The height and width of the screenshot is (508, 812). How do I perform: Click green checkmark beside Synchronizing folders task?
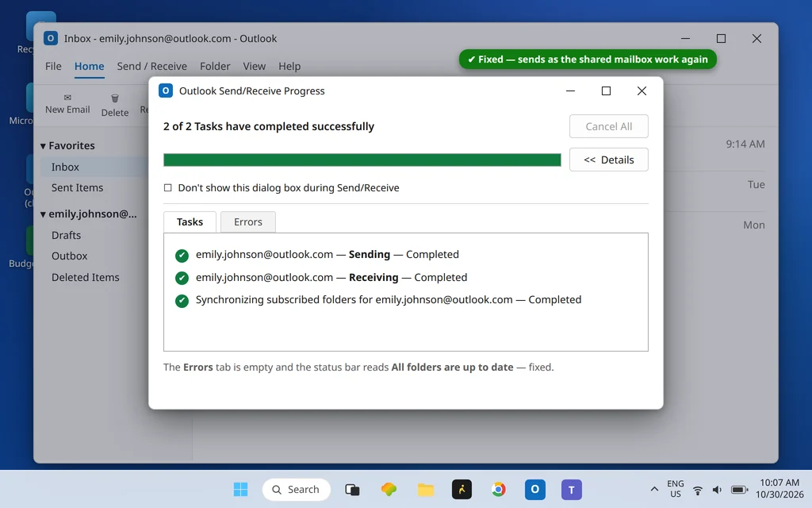182,301
